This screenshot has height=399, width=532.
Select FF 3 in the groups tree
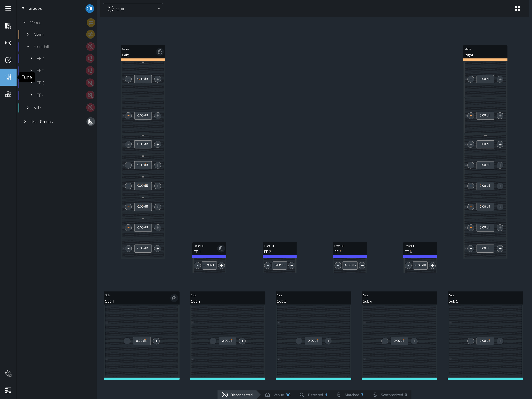pos(41,83)
